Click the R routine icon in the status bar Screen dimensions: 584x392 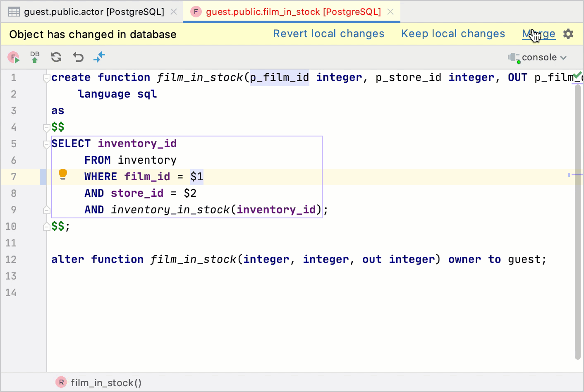click(61, 382)
